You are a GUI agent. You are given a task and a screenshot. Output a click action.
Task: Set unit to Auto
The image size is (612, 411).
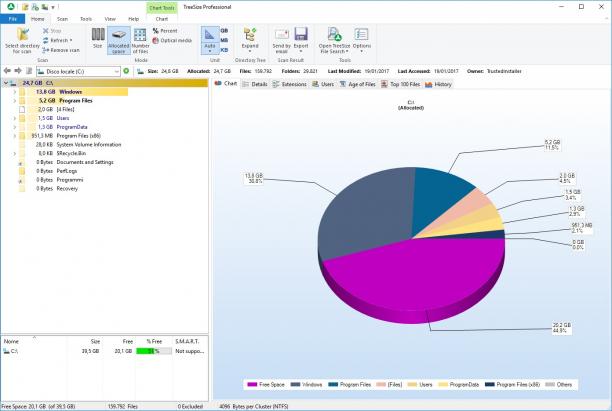click(x=210, y=40)
